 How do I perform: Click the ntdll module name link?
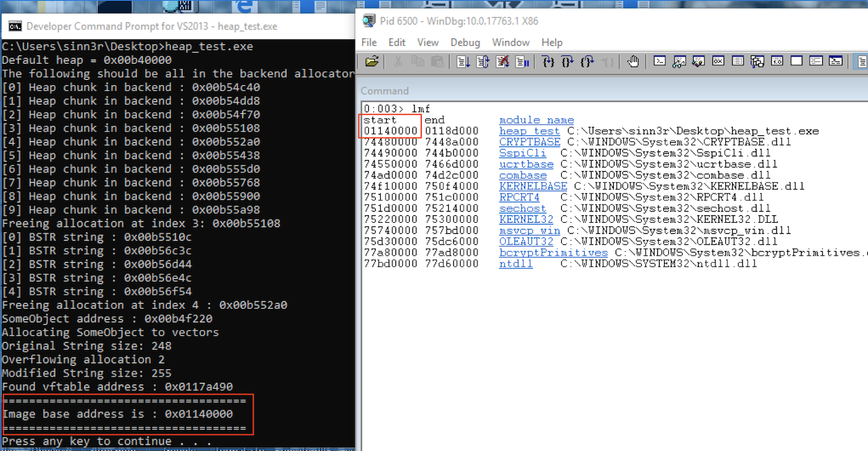click(515, 264)
